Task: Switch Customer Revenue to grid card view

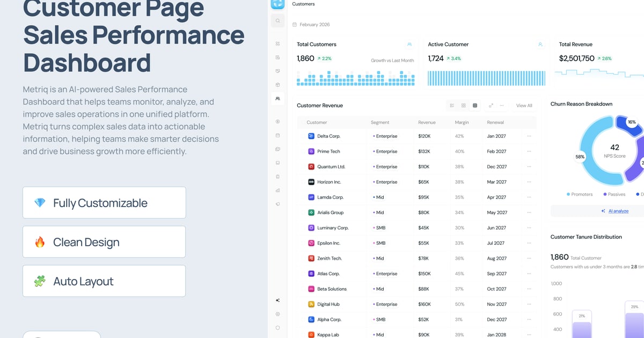Action: (x=464, y=106)
